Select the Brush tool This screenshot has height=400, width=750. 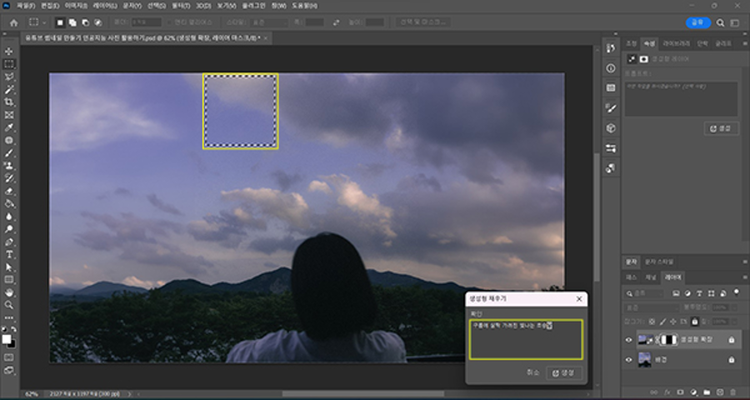[x=9, y=153]
